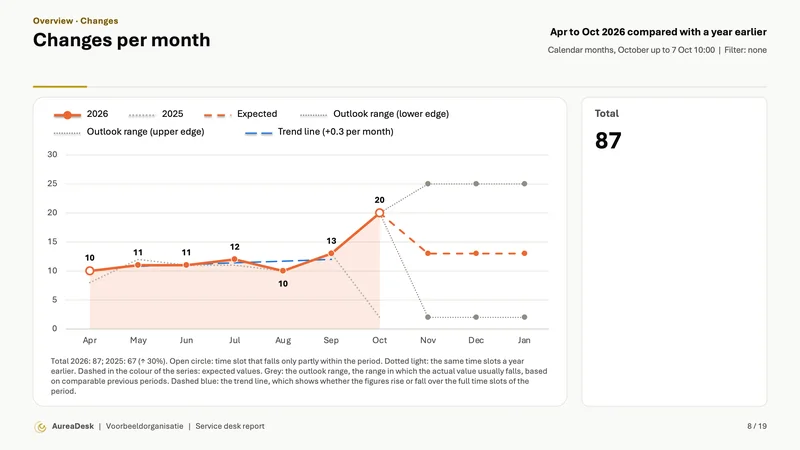Screen dimensions: 800x450
Task: Toggle the 2026 legend entry
Action: click(81, 114)
